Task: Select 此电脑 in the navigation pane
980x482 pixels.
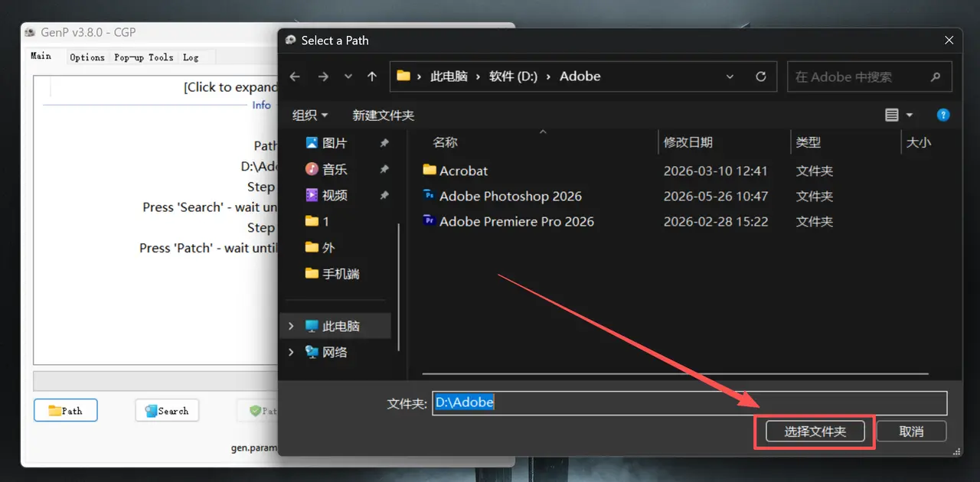Action: 337,326
